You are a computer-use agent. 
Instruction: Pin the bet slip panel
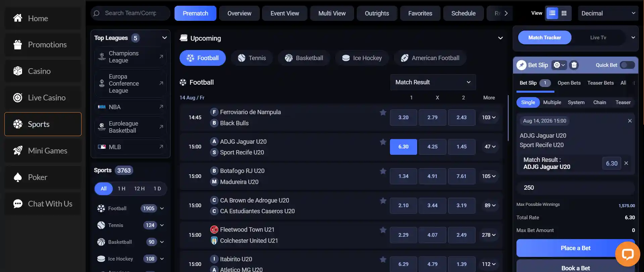point(522,65)
